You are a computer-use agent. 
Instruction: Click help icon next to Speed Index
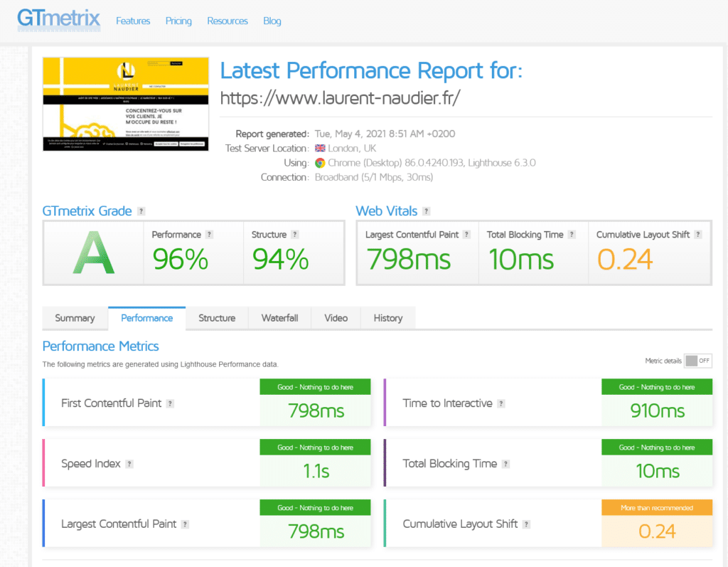coord(129,464)
